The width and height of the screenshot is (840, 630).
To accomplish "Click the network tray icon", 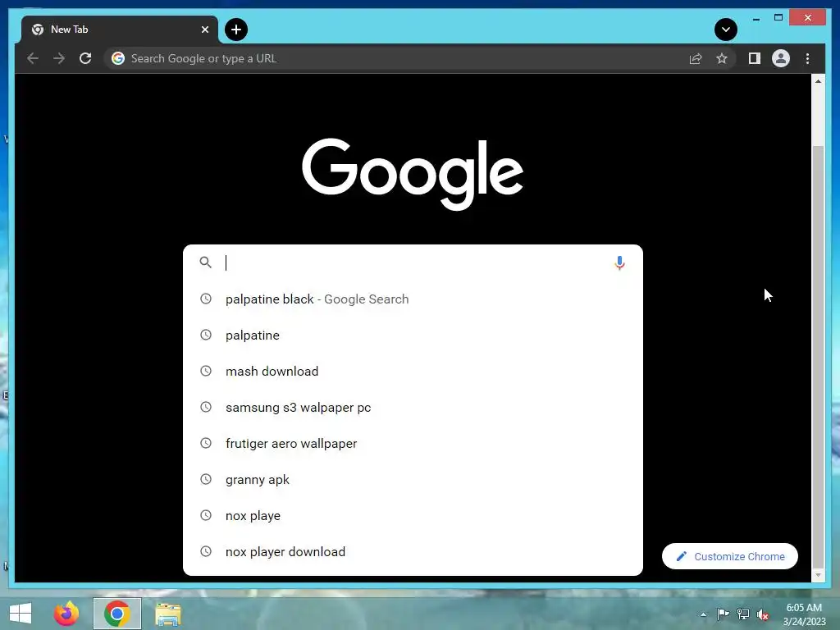I will (743, 614).
